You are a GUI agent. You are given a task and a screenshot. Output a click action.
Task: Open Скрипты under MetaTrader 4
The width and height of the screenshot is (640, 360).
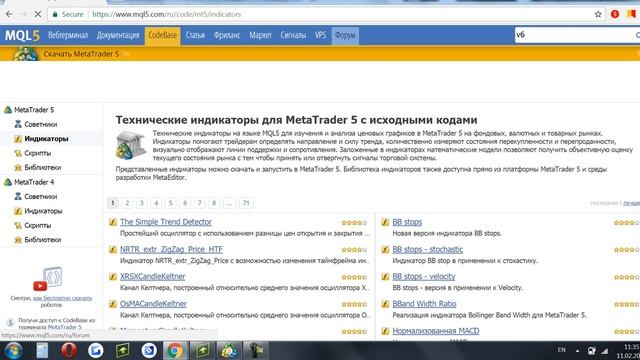click(x=38, y=225)
